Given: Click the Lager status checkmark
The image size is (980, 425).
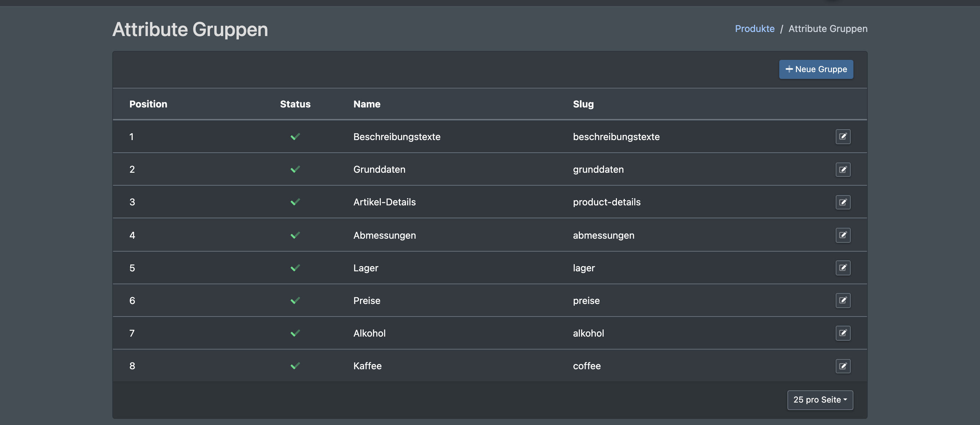Looking at the screenshot, I should [x=295, y=268].
